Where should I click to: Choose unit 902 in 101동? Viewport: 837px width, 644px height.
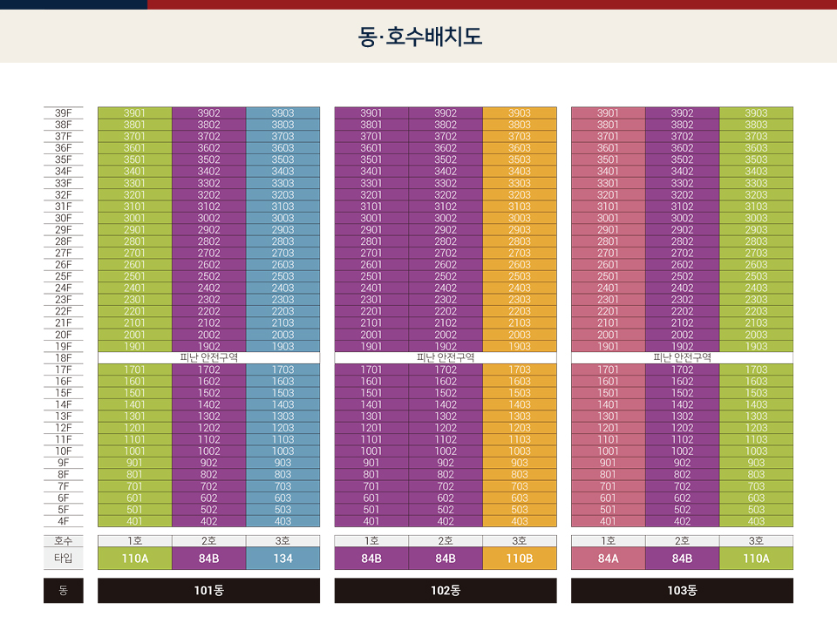pos(208,463)
